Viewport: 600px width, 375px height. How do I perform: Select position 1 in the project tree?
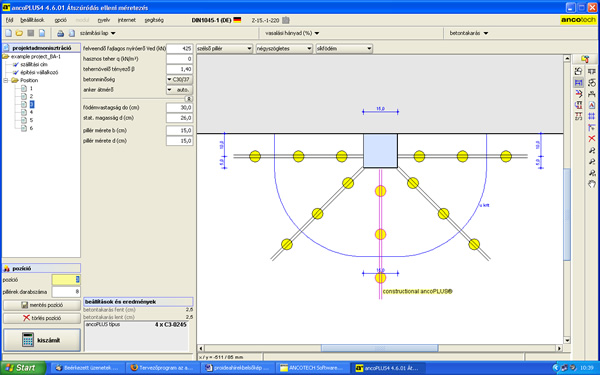pos(31,88)
